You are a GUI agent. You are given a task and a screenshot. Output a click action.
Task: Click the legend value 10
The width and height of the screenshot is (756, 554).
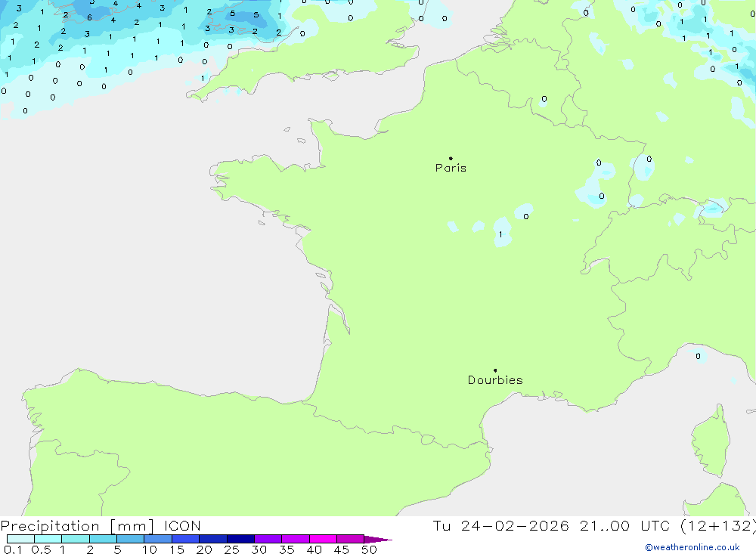(150, 549)
